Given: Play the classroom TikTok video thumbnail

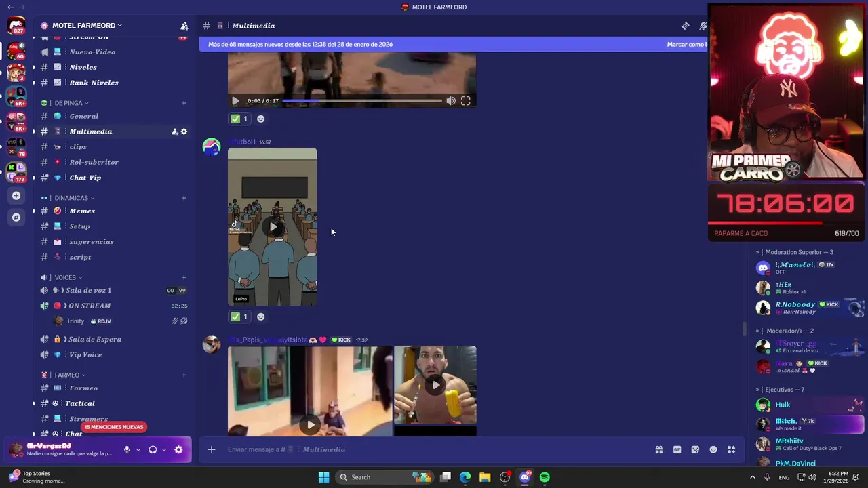Looking at the screenshot, I should 273,227.
